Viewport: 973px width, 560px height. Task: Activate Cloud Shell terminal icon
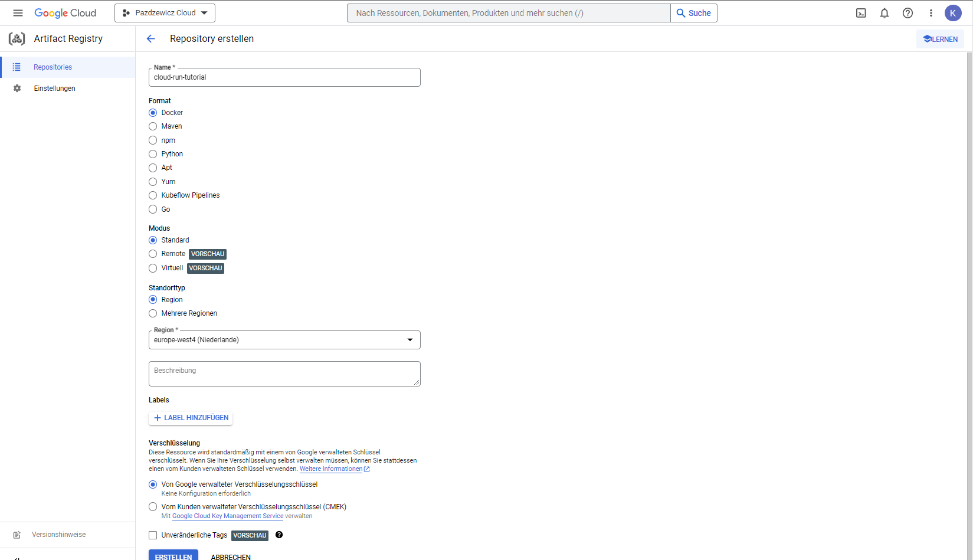coord(861,13)
